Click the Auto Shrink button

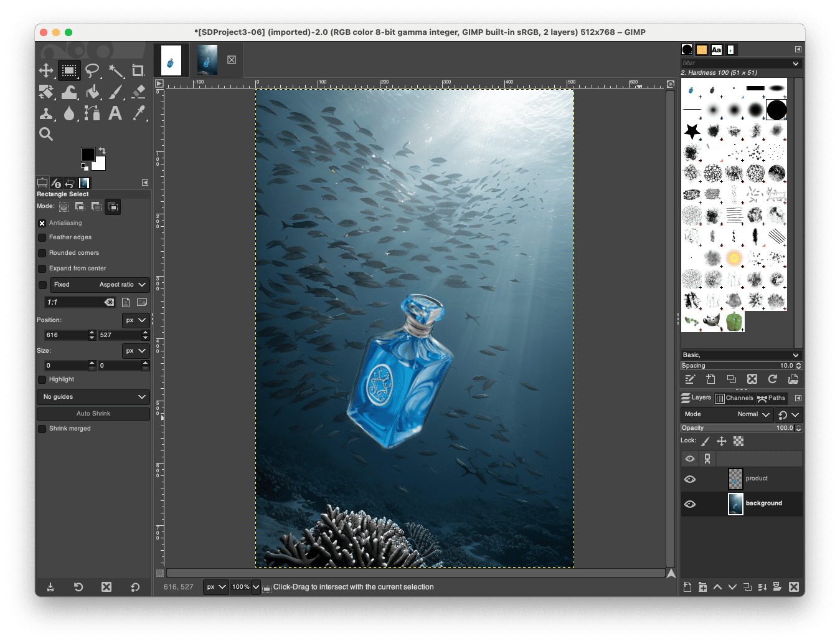pos(93,414)
